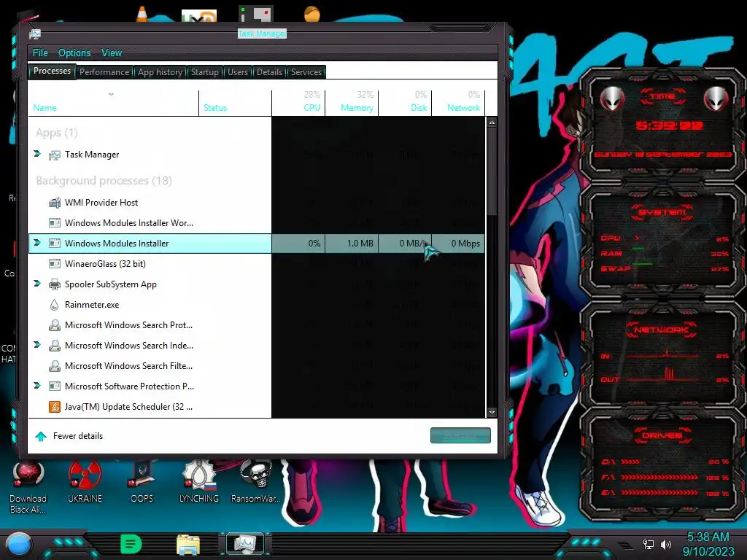Click the Microsoft Windows Search Indexer icon
This screenshot has width=747, height=560.
(55, 346)
